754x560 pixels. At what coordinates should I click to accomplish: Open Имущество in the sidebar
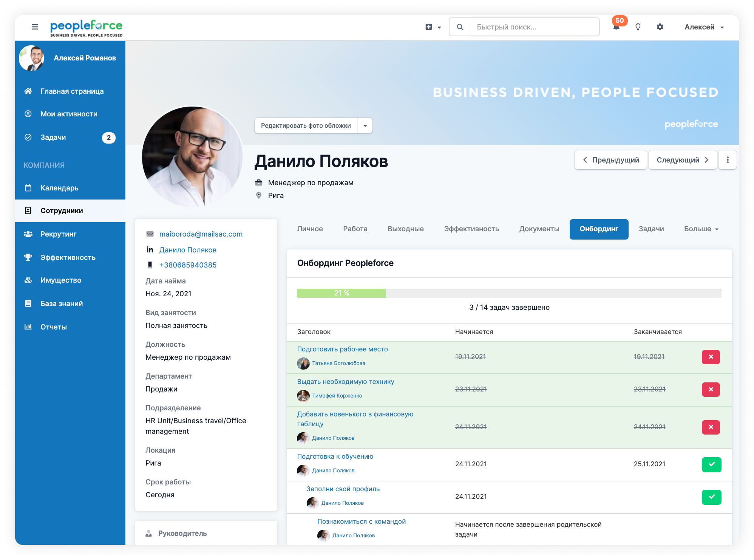[x=60, y=280]
